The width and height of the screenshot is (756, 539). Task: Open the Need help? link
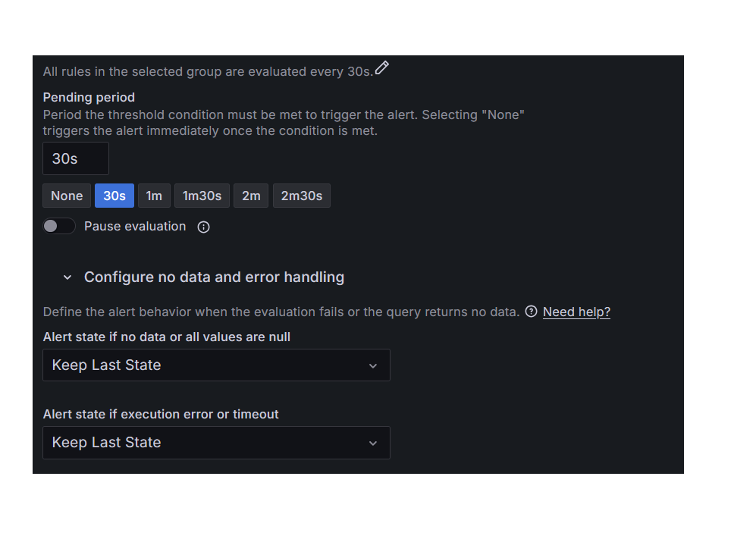pos(576,312)
